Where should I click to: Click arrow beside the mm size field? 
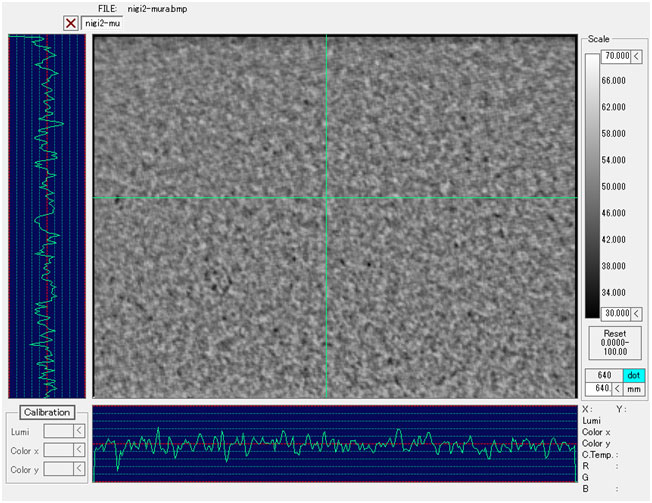(x=617, y=388)
